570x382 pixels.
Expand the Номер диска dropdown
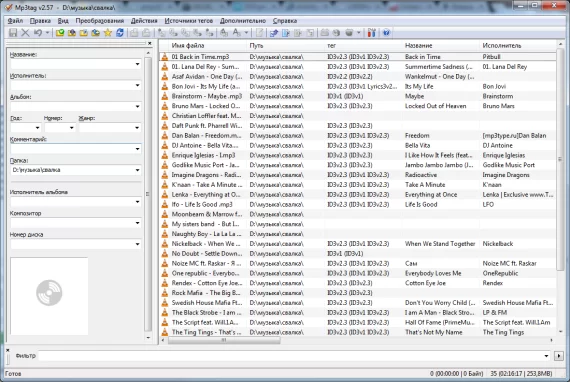(137, 244)
